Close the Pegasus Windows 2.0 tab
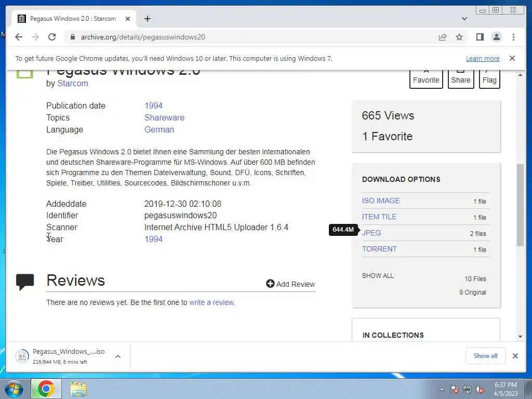The image size is (532, 399). click(128, 19)
